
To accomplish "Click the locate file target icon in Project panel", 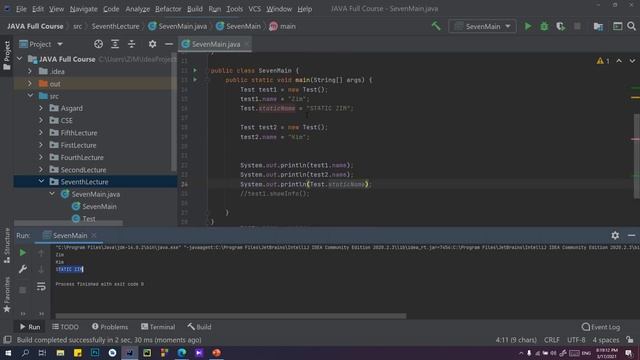I will (x=98, y=44).
